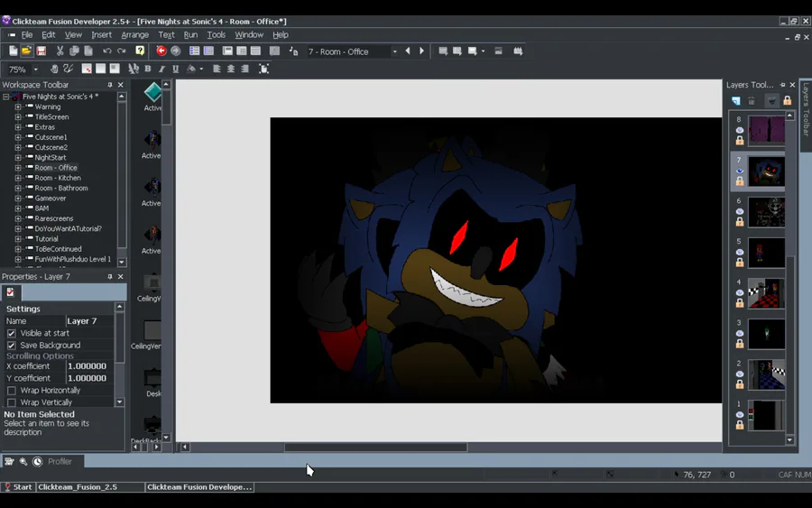This screenshot has height=508, width=812.
Task: Click the New Layer icon in Layers toolbar
Action: pos(736,100)
